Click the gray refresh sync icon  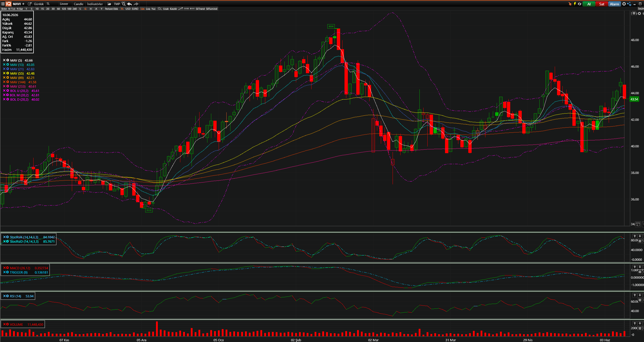point(580,4)
